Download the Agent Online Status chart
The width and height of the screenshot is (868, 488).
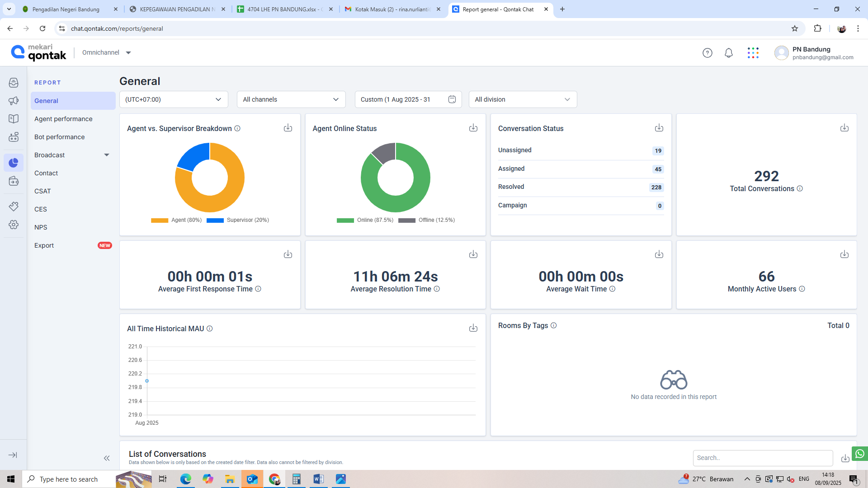click(473, 128)
